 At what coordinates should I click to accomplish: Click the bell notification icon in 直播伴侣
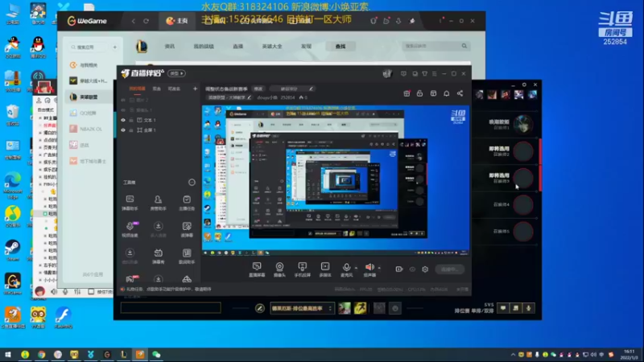[447, 93]
